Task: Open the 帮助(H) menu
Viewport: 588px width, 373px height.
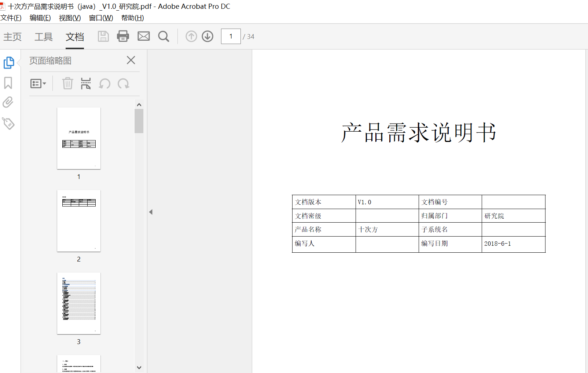Action: coord(133,18)
